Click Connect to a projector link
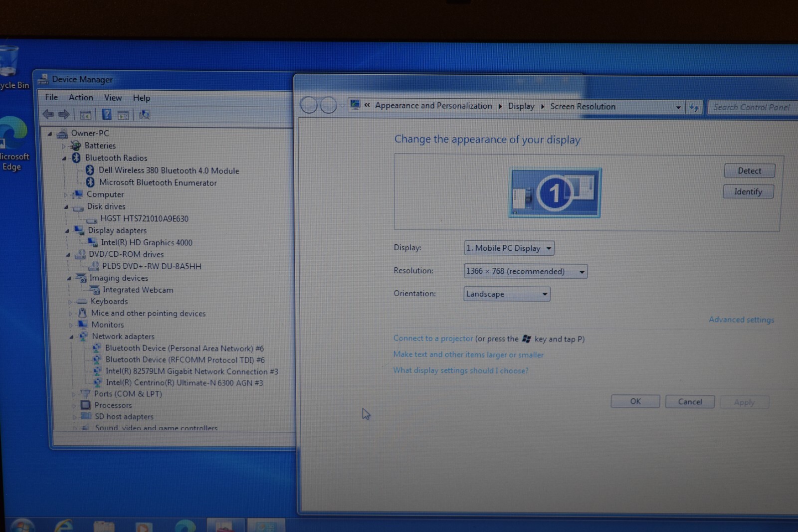The width and height of the screenshot is (798, 532). click(x=433, y=338)
